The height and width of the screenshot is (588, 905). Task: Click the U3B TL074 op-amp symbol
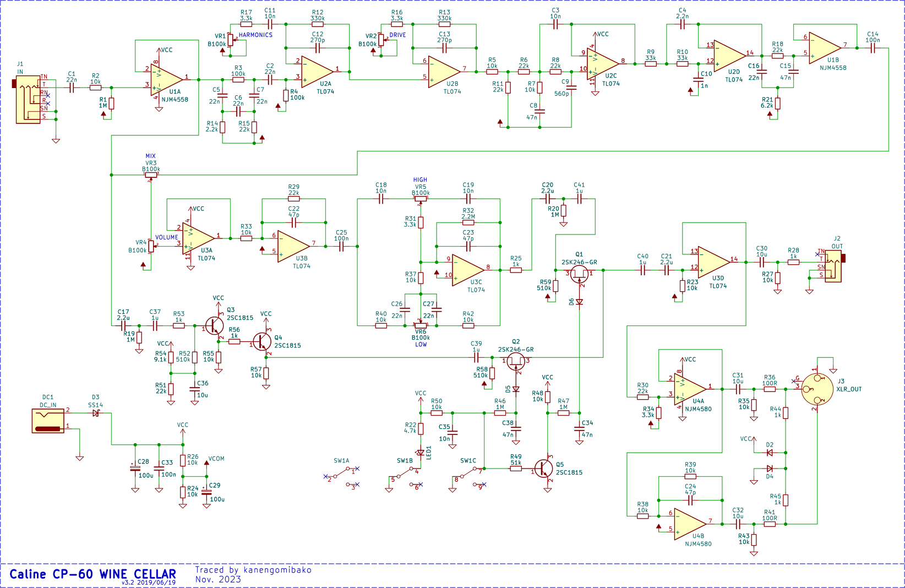293,246
